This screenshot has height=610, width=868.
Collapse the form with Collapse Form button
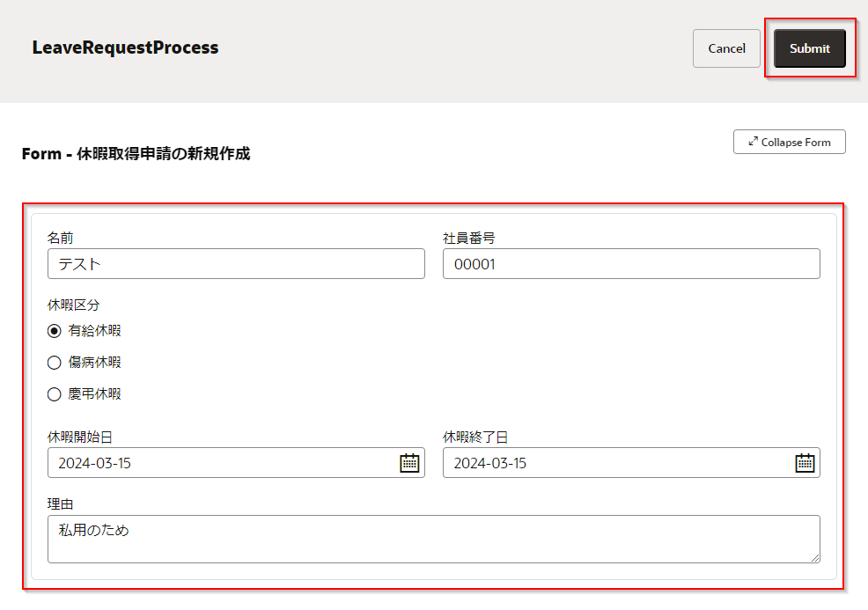pos(789,142)
